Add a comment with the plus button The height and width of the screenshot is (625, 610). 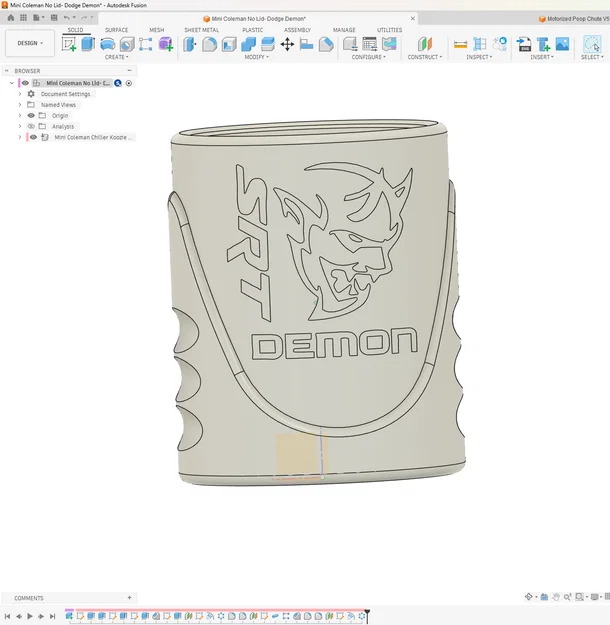[129, 597]
